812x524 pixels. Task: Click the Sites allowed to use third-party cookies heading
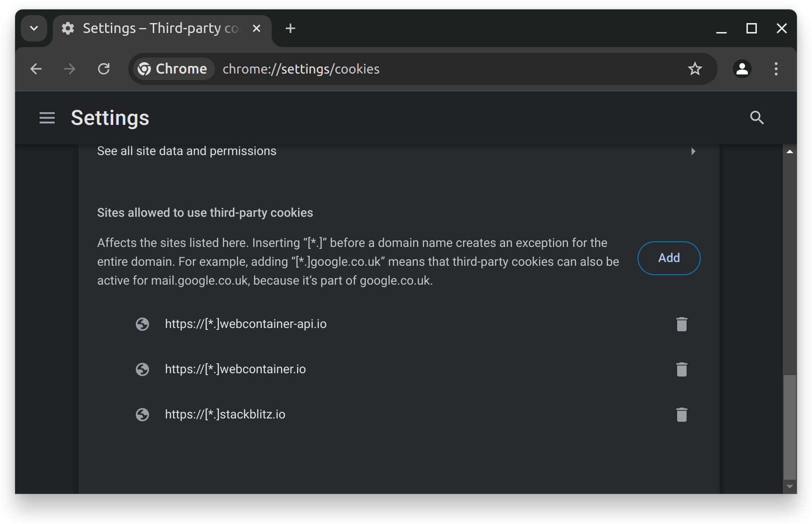tap(205, 213)
